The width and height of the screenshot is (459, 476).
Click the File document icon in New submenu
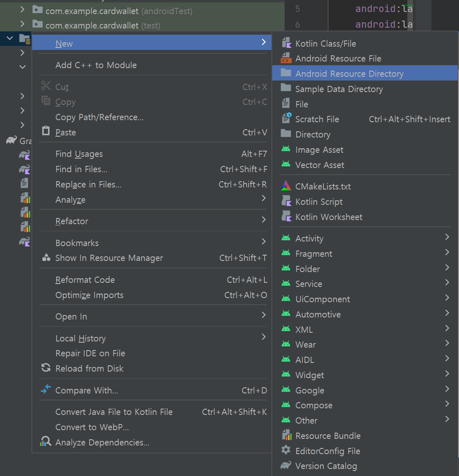pos(286,103)
